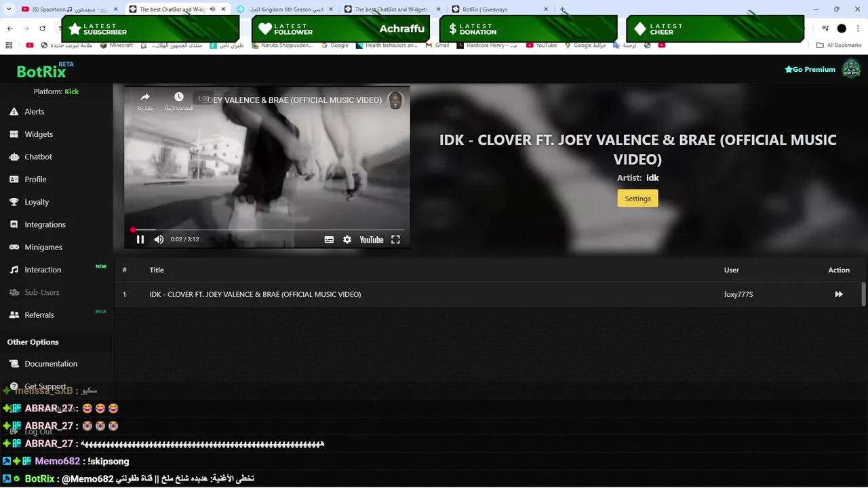Screen dimensions: 868x488
Task: Switch the video to full screen
Action: (x=395, y=239)
